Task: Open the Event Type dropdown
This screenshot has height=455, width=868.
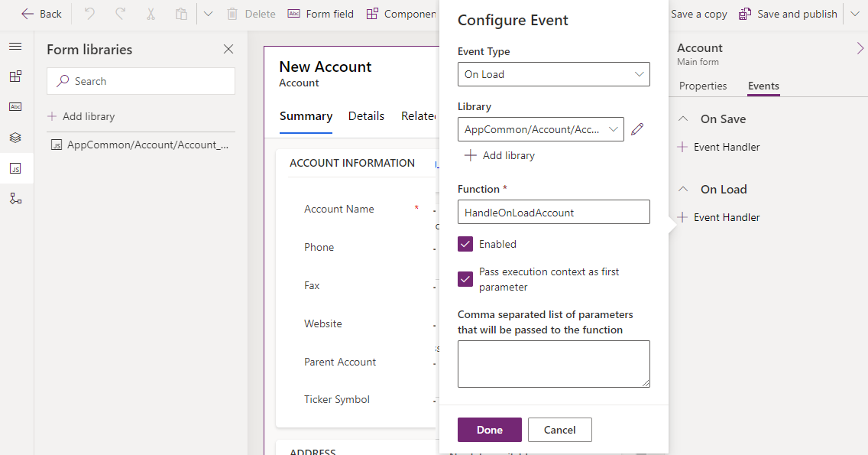Action: pyautogui.click(x=554, y=74)
